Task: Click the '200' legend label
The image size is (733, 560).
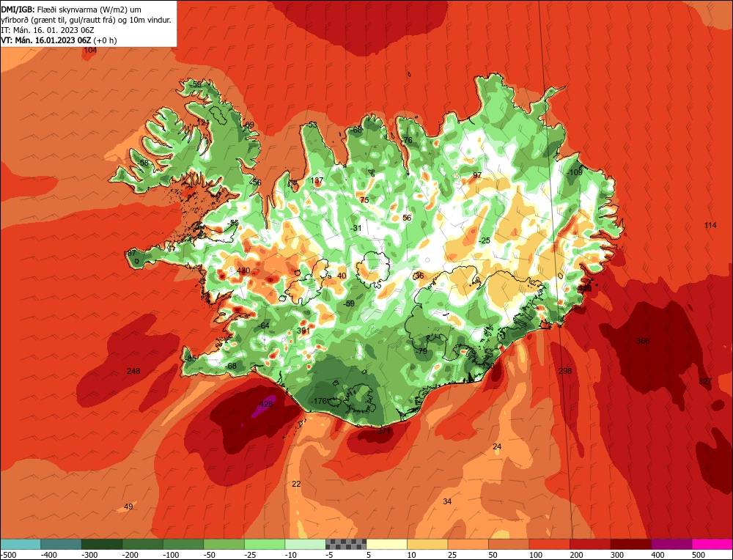Action: (x=576, y=556)
